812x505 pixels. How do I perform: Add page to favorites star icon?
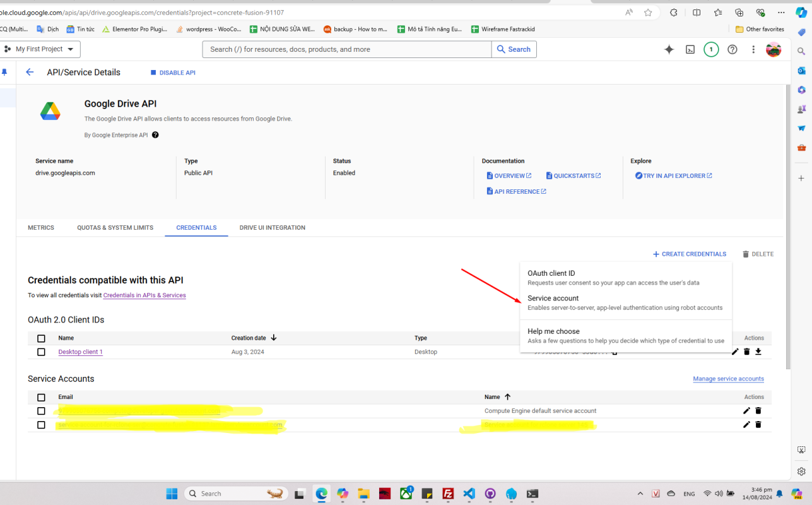click(x=648, y=13)
